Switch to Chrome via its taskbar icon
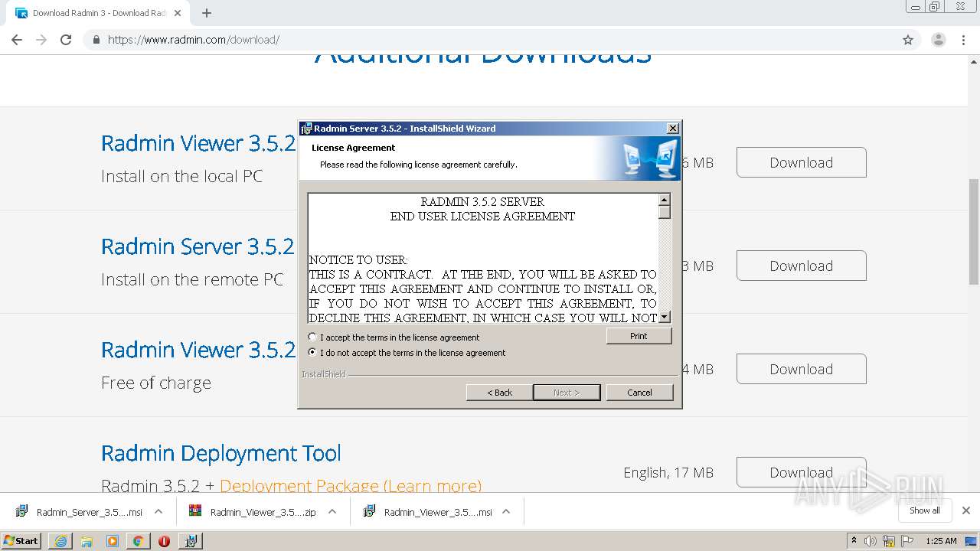 (x=139, y=541)
